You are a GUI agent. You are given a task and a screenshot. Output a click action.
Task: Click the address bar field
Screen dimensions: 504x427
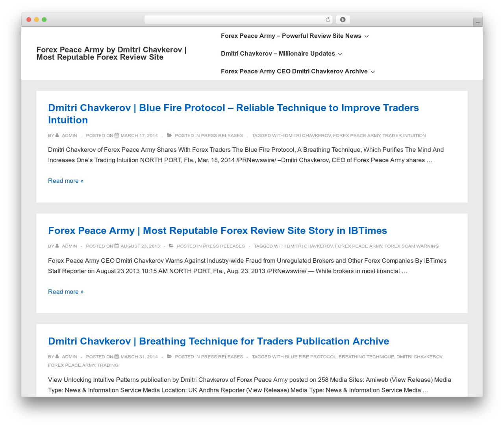coord(238,20)
